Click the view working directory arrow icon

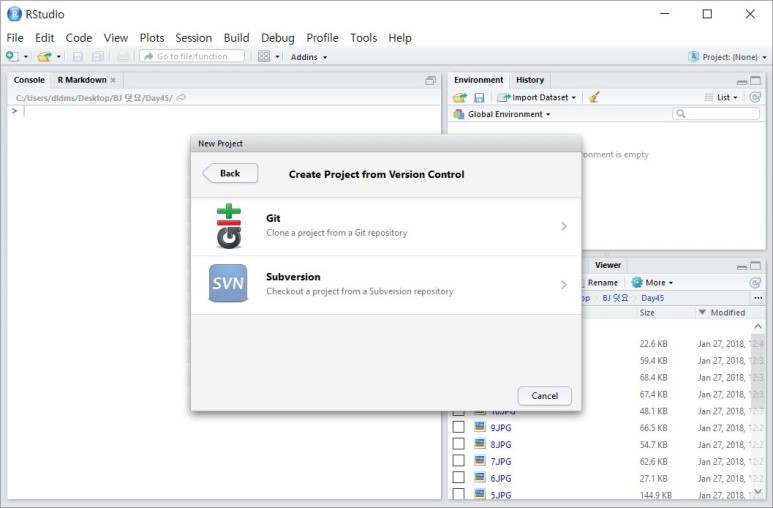181,98
